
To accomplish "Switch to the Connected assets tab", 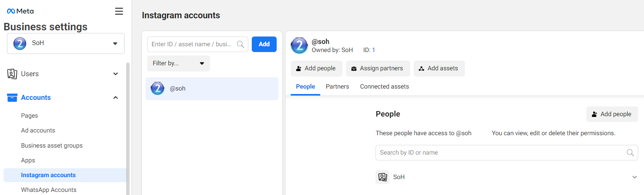I will click(x=384, y=87).
